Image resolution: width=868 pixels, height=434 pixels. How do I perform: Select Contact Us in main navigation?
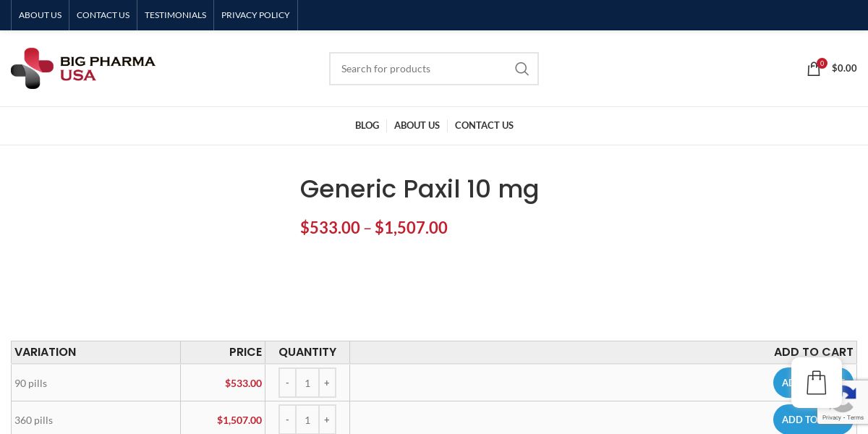coord(484,125)
